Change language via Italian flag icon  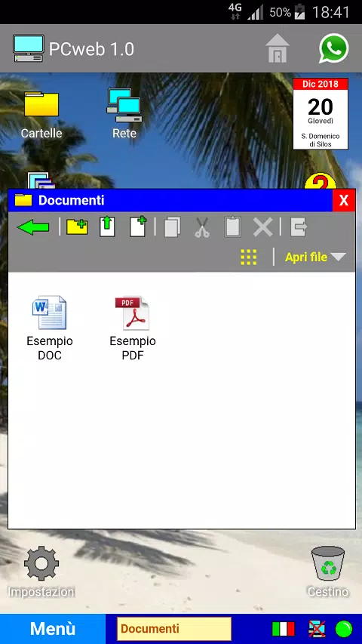pos(284,629)
